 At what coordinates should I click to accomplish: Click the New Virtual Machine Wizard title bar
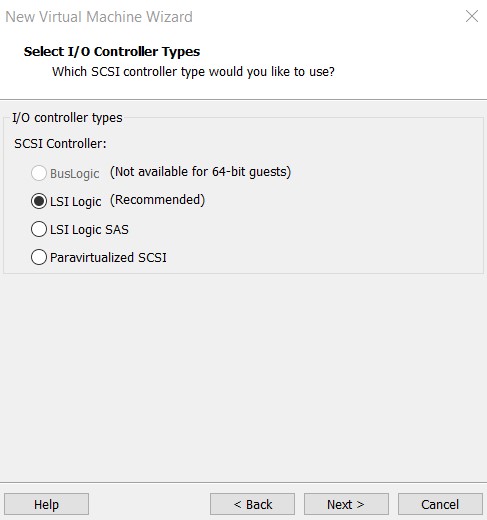pyautogui.click(x=99, y=17)
